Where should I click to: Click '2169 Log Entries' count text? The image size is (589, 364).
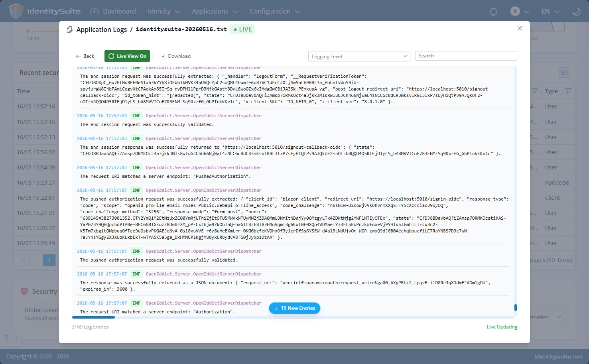[x=90, y=327]
